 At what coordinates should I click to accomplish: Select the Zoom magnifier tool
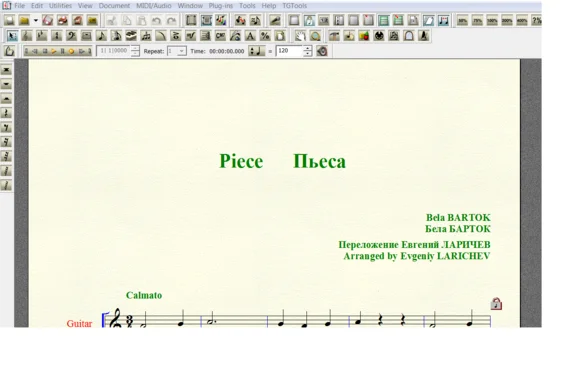click(315, 36)
